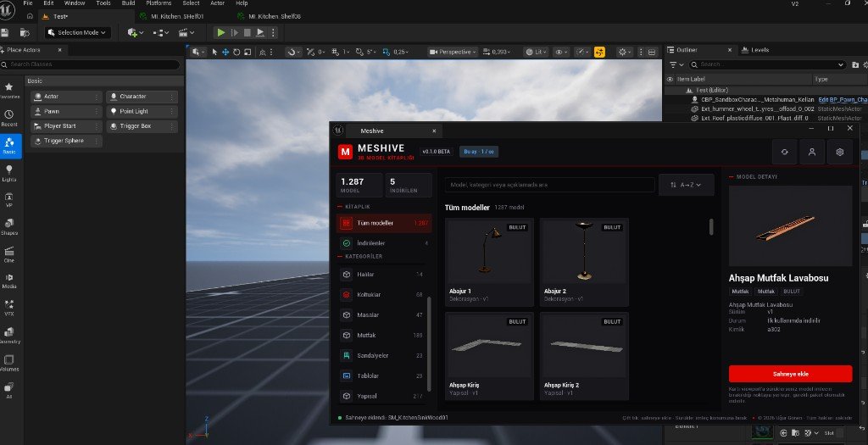
Task: Click the viewport layout split icon
Action: [652, 52]
